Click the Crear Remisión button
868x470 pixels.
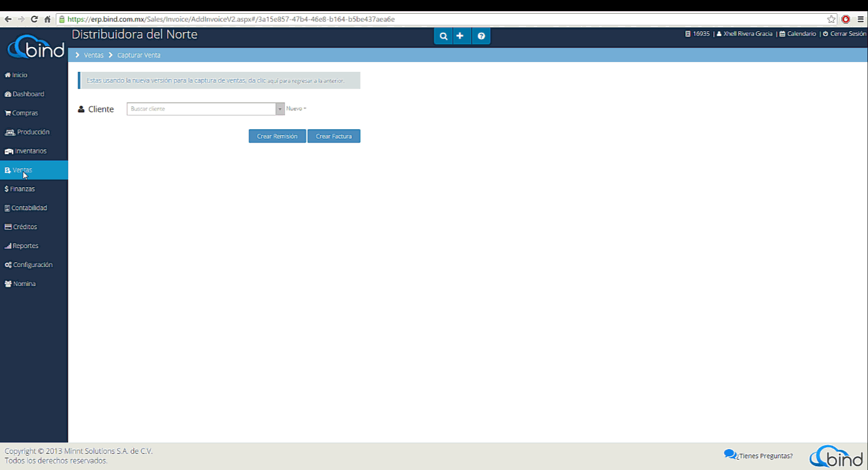[x=277, y=136]
